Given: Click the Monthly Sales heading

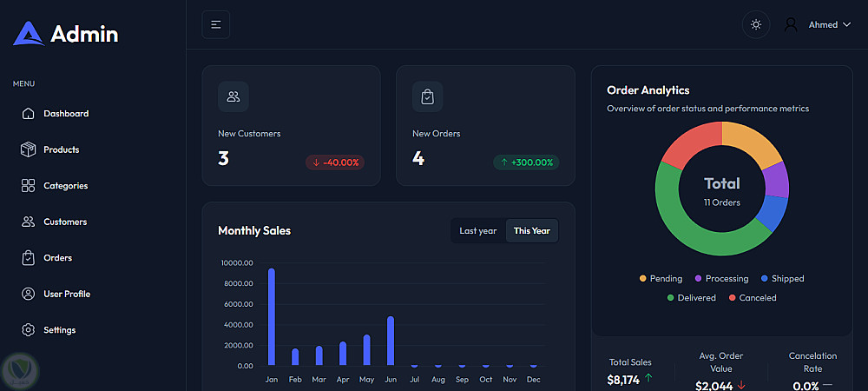Looking at the screenshot, I should (254, 231).
